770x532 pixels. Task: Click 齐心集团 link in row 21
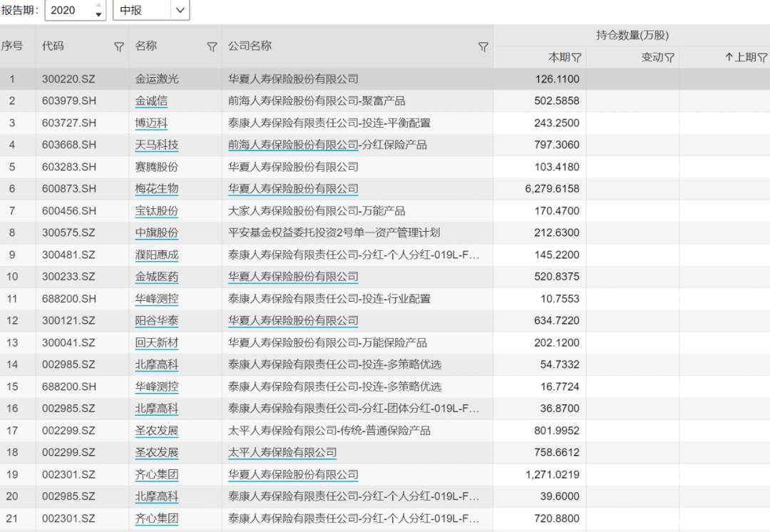point(157,518)
